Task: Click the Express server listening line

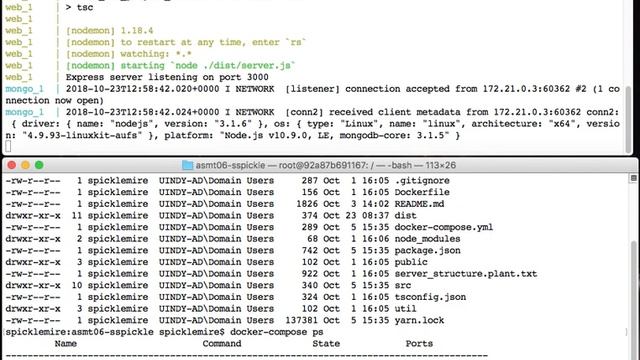Action: tap(167, 77)
